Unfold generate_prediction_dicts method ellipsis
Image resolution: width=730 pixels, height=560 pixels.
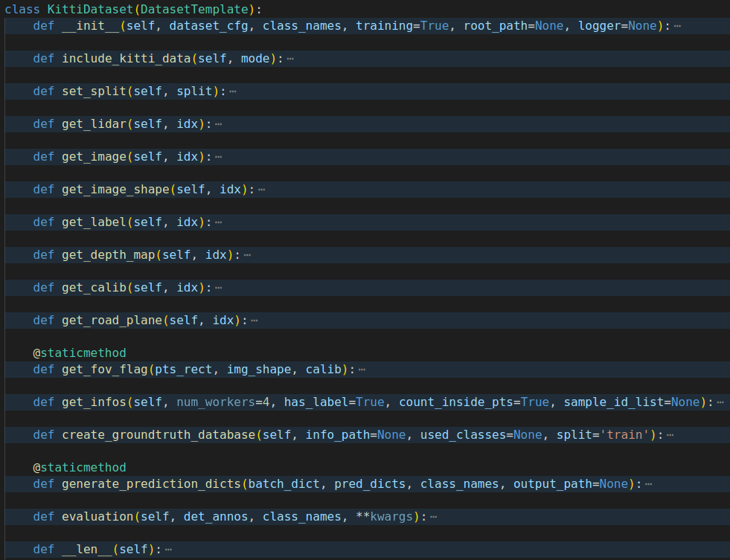coord(649,484)
